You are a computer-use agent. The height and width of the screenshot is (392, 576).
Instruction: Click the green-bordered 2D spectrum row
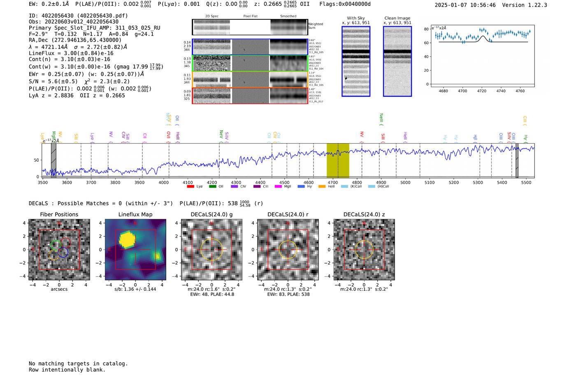click(x=250, y=63)
